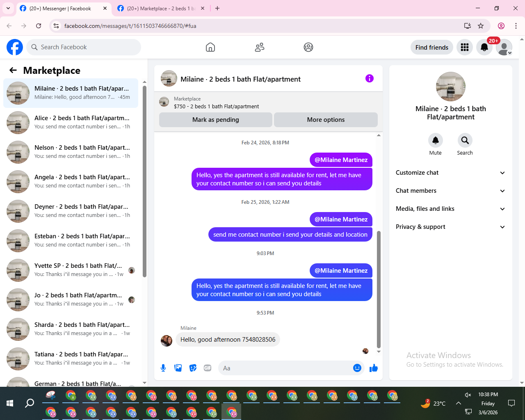Click the browser reload icon

(39, 26)
